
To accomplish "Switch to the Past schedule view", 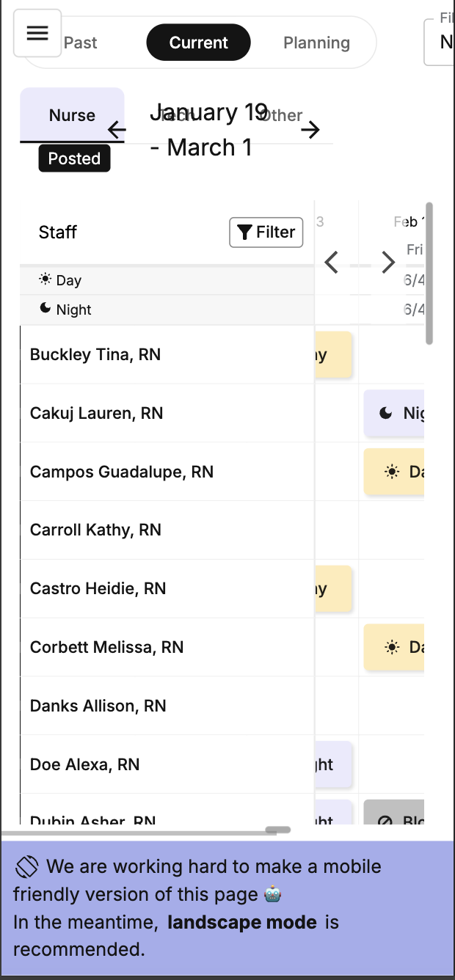I will [80, 43].
